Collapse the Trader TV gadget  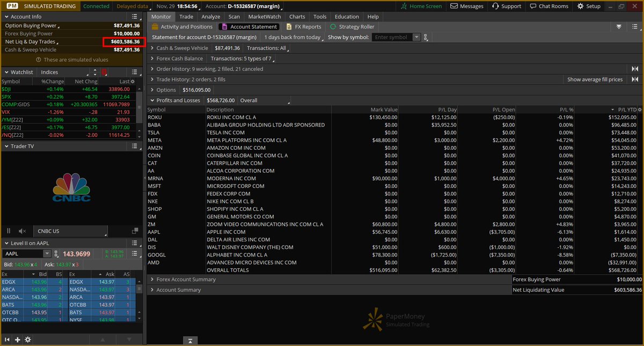coord(6,146)
